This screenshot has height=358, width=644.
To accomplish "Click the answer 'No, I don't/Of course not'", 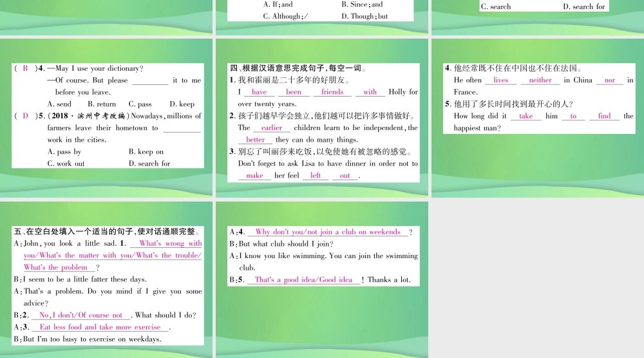I will coord(81,316).
